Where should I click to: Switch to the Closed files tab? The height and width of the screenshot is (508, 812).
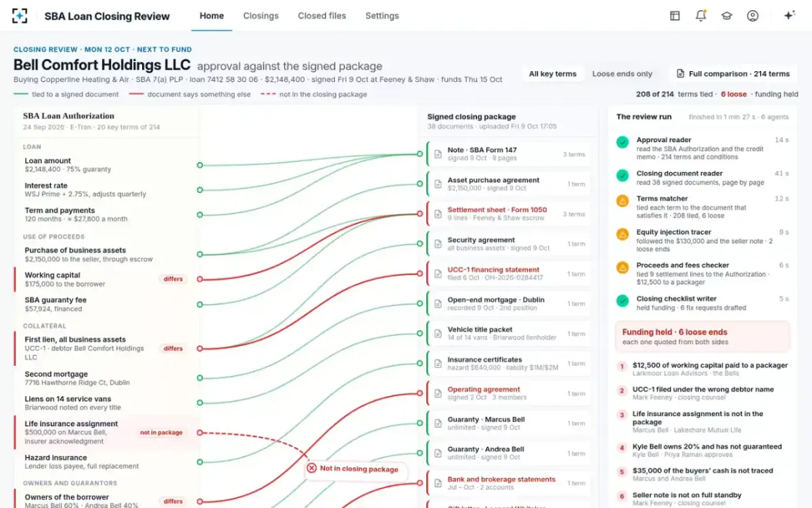(322, 16)
